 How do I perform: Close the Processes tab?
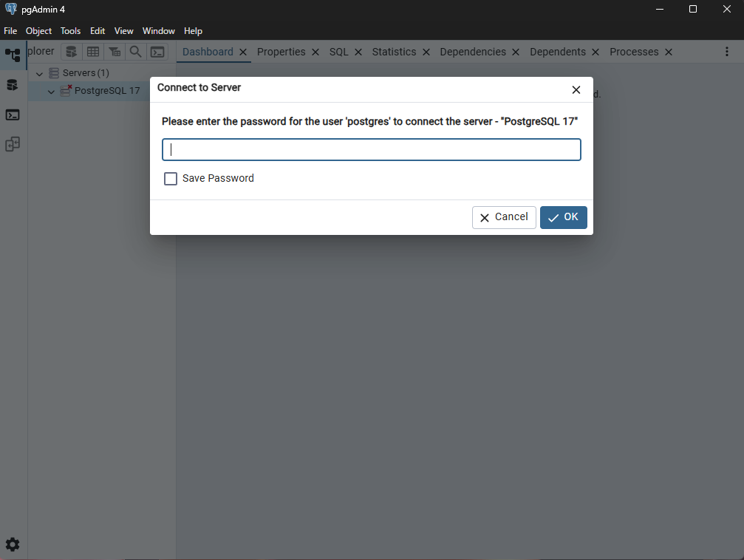669,52
